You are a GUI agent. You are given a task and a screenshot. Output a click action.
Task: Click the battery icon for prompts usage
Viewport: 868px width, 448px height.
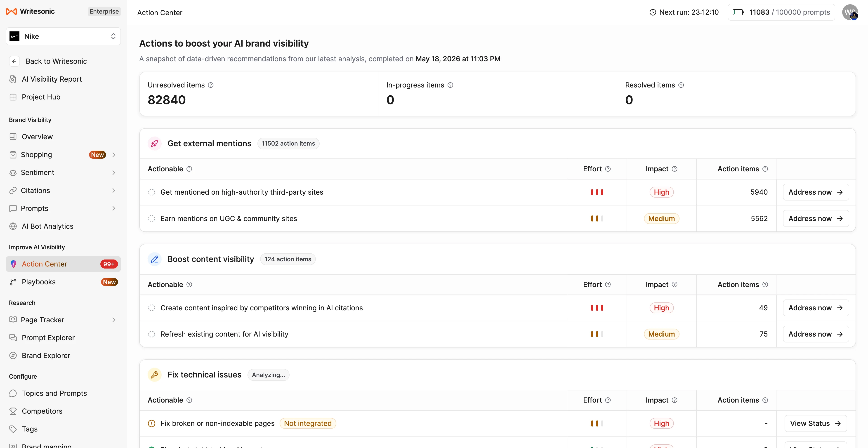(x=738, y=12)
